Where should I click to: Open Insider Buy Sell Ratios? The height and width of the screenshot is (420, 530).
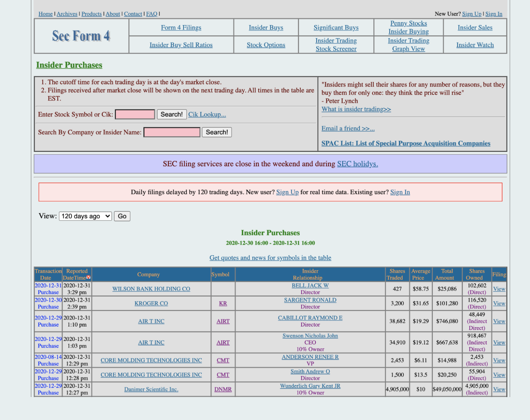coord(181,45)
